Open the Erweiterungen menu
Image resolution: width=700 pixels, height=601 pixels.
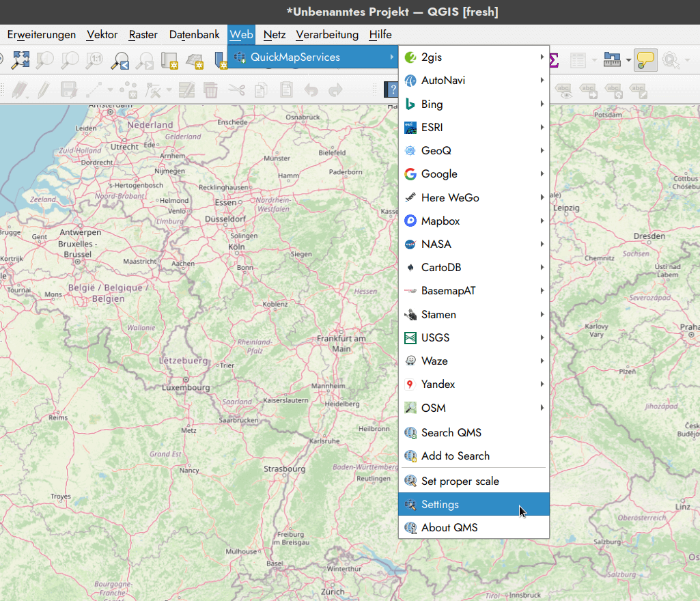42,35
